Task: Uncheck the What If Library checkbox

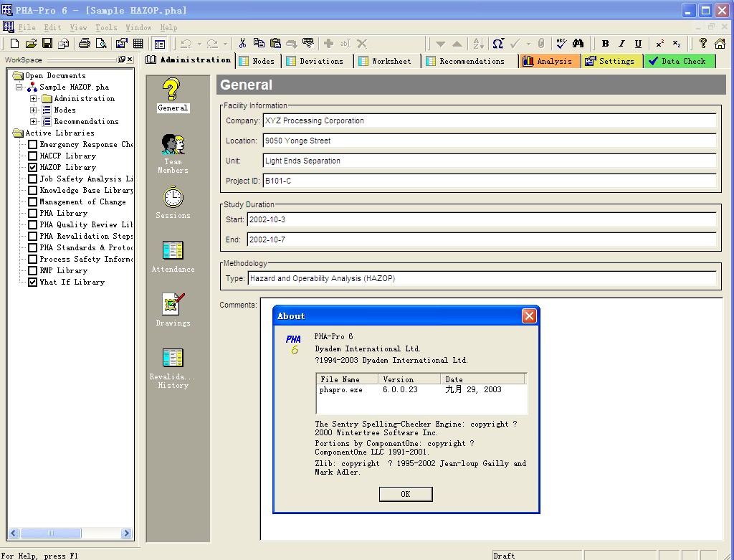Action: point(33,283)
